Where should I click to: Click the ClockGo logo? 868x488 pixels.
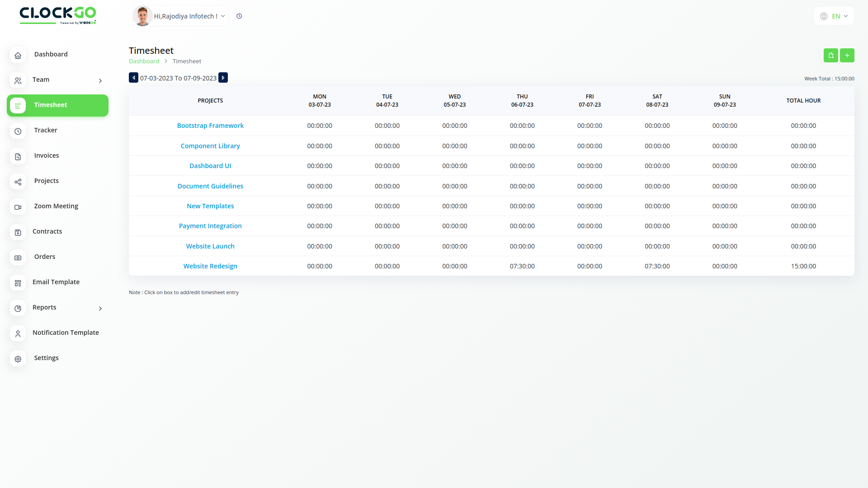point(57,15)
